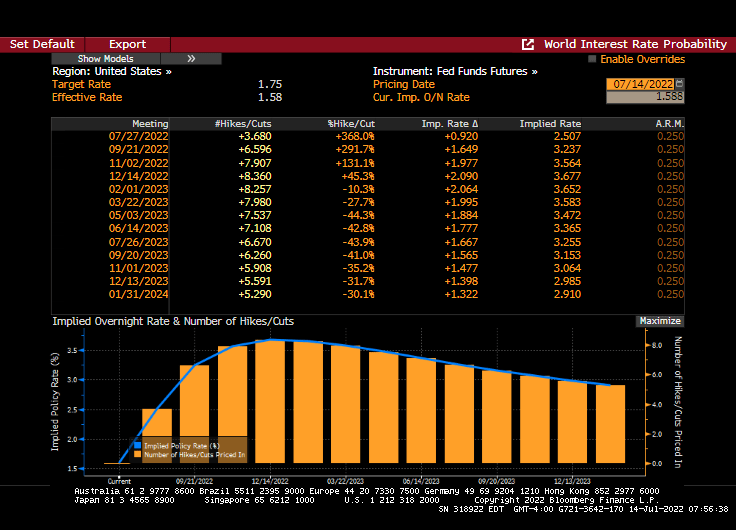Expand the Region: United States selector
Screen dimensions: 736x530
click(111, 72)
